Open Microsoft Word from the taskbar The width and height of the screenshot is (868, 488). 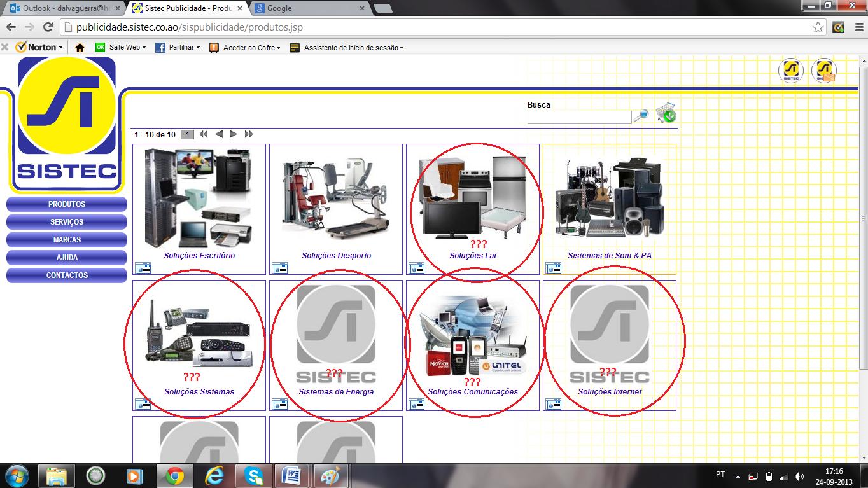pos(292,476)
